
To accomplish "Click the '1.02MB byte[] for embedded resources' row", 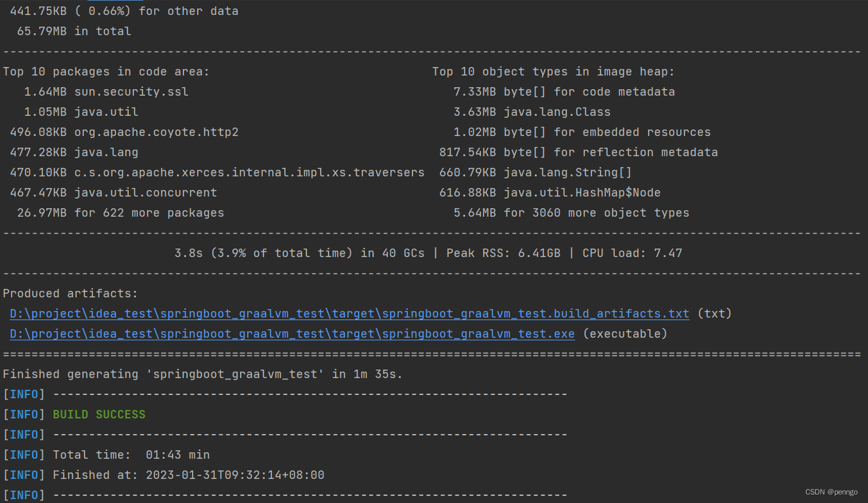I will (582, 132).
